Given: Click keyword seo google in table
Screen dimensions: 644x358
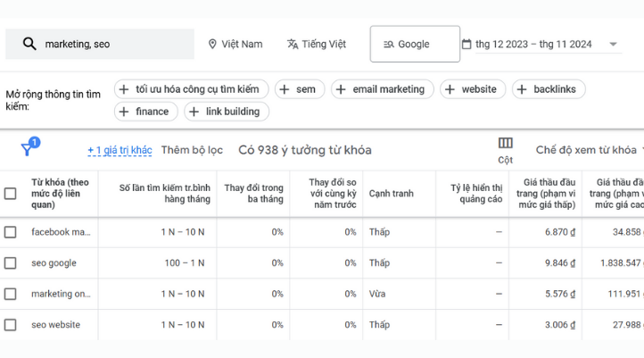Looking at the screenshot, I should point(54,263).
